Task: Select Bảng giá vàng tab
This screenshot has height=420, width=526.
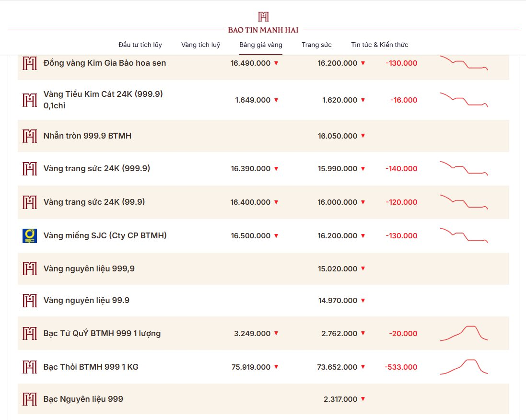Action: click(x=261, y=45)
